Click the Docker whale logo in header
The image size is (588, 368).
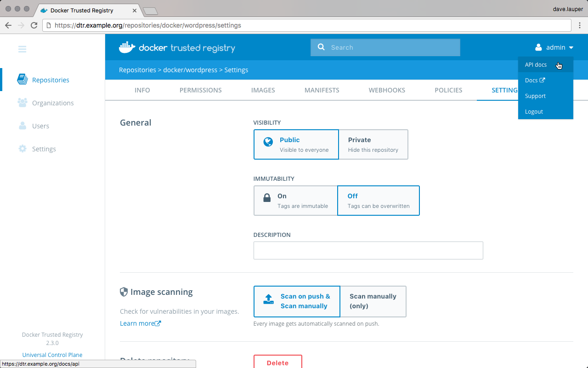click(127, 47)
